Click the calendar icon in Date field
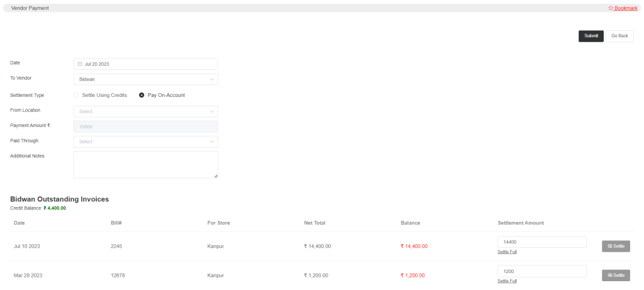The height and width of the screenshot is (290, 644). pyautogui.click(x=80, y=64)
